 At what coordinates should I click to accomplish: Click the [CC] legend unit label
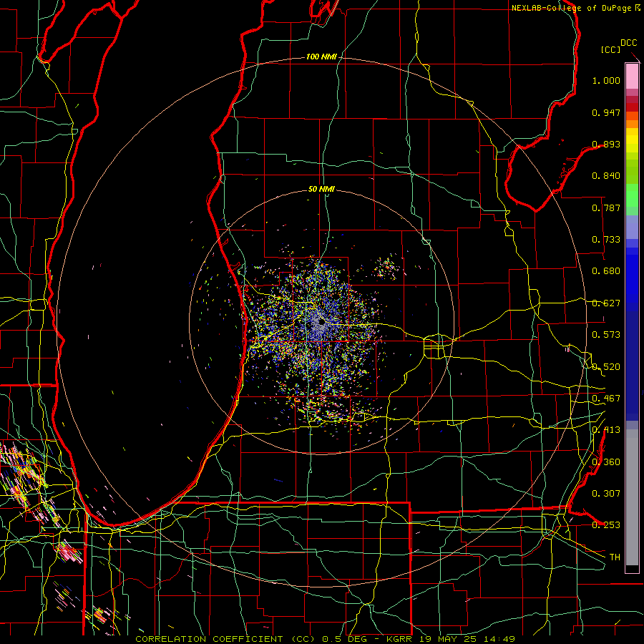(611, 49)
